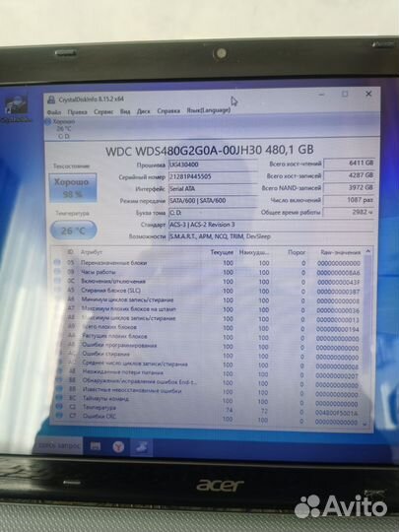
Task: Click the CrystalDiskInfo taskbar icon
Action: (x=142, y=447)
